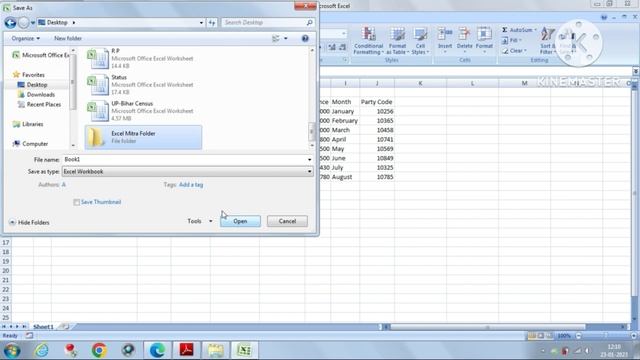Click the change view icon in dialog toolbar

276,38
